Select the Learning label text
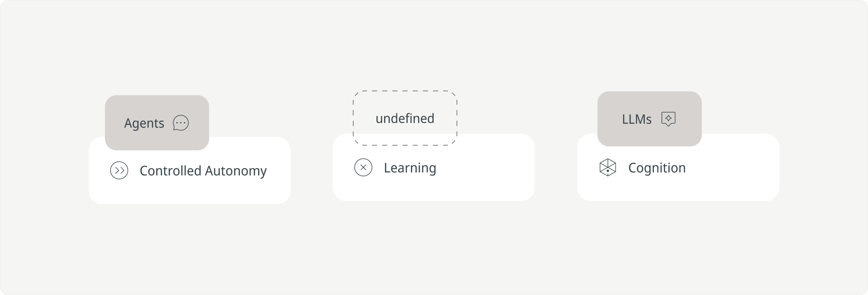Image resolution: width=868 pixels, height=295 pixels. coord(410,168)
